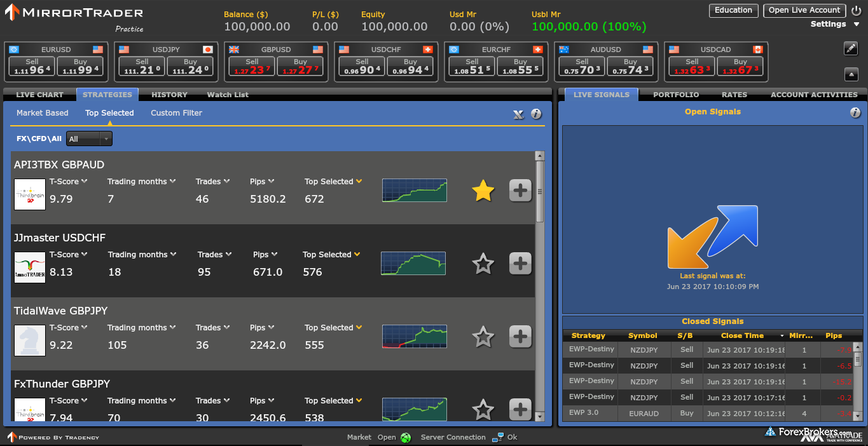Click the orange and blue signals arrows graphic
The width and height of the screenshot is (868, 446).
tap(713, 236)
